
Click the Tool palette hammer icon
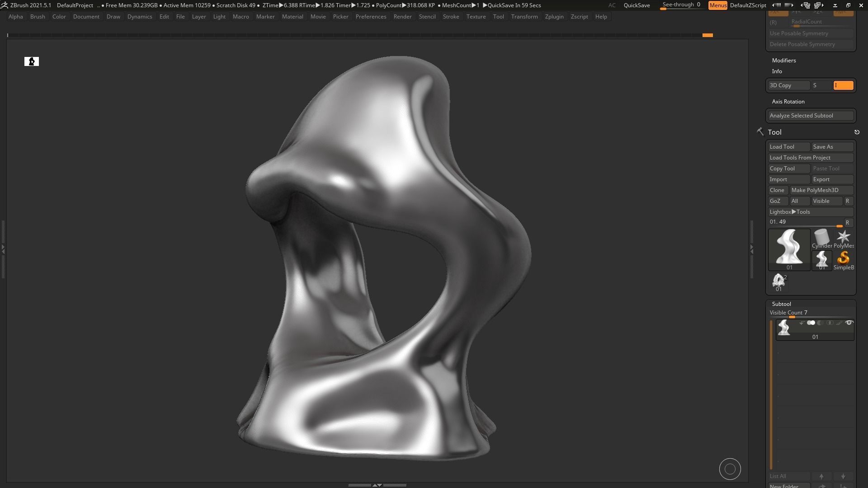click(x=760, y=131)
